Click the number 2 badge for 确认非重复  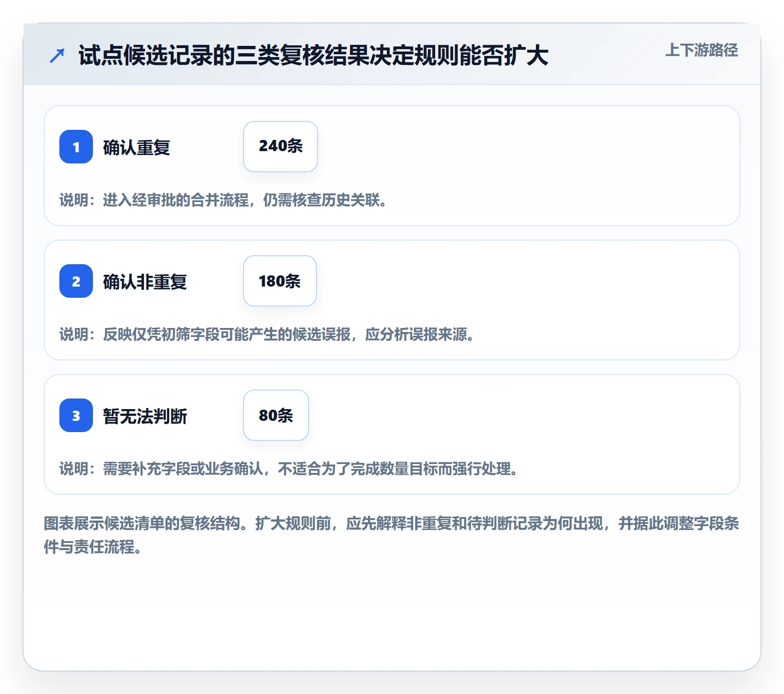76,281
